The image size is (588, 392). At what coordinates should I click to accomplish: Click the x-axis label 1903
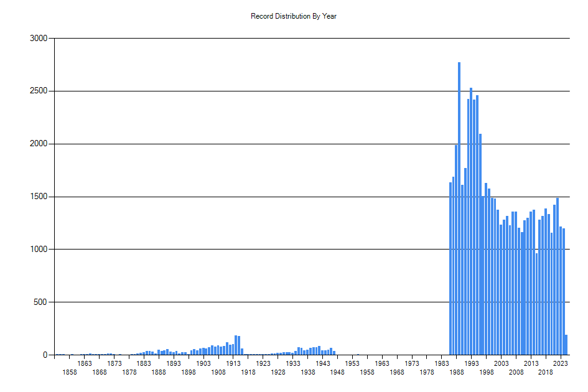tap(203, 363)
